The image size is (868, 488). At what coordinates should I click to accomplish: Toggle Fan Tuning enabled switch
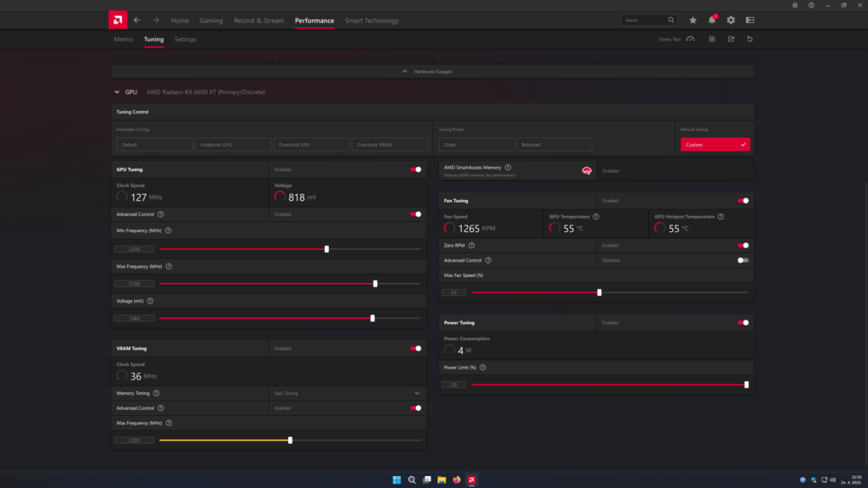[x=743, y=201]
